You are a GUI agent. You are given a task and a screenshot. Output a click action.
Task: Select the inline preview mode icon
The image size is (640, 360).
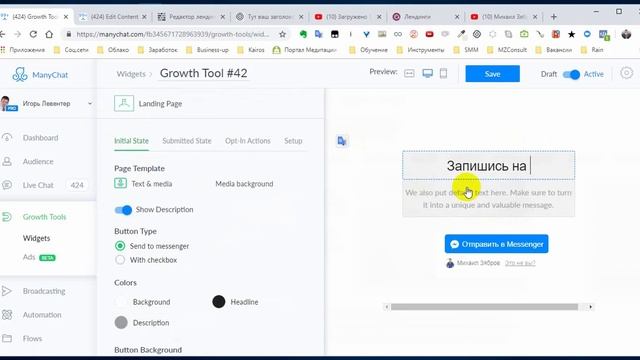pyautogui.click(x=409, y=73)
